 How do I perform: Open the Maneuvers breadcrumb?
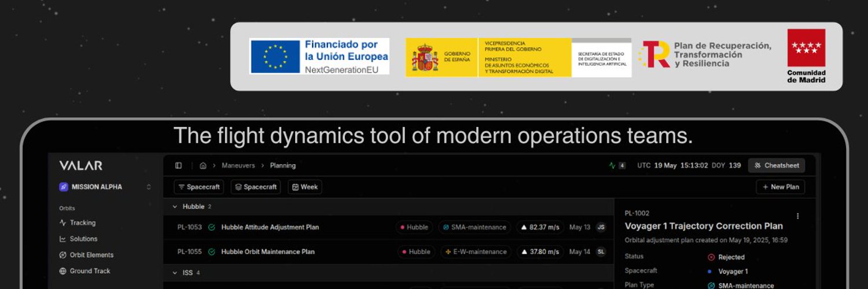238,166
